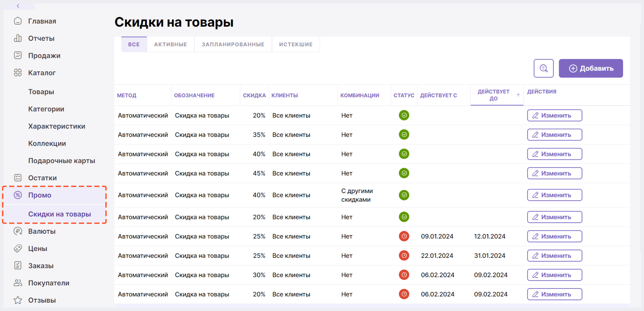
Task: Sort by the Обозначение column header
Action: click(x=194, y=95)
